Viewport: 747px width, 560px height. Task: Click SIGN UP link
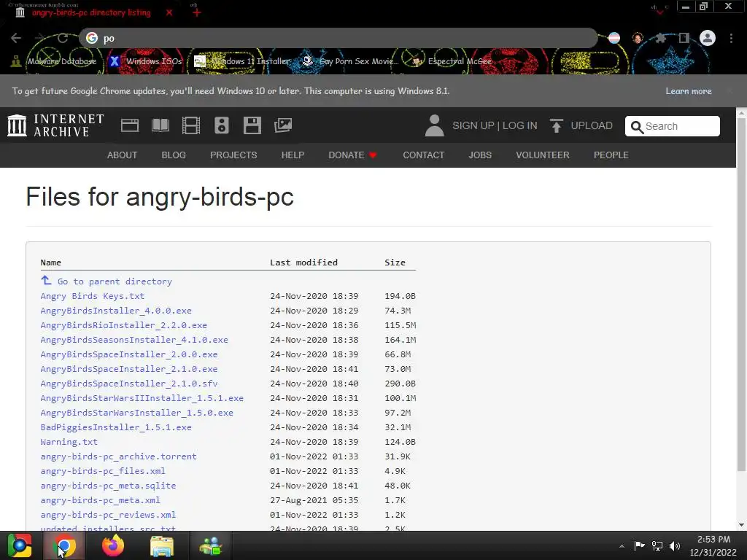[x=473, y=125]
